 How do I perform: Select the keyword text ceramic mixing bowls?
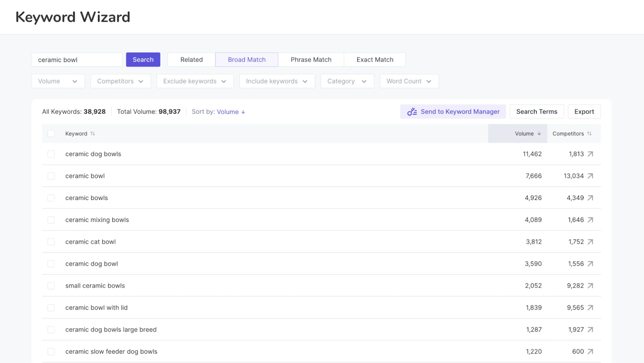[x=97, y=220]
